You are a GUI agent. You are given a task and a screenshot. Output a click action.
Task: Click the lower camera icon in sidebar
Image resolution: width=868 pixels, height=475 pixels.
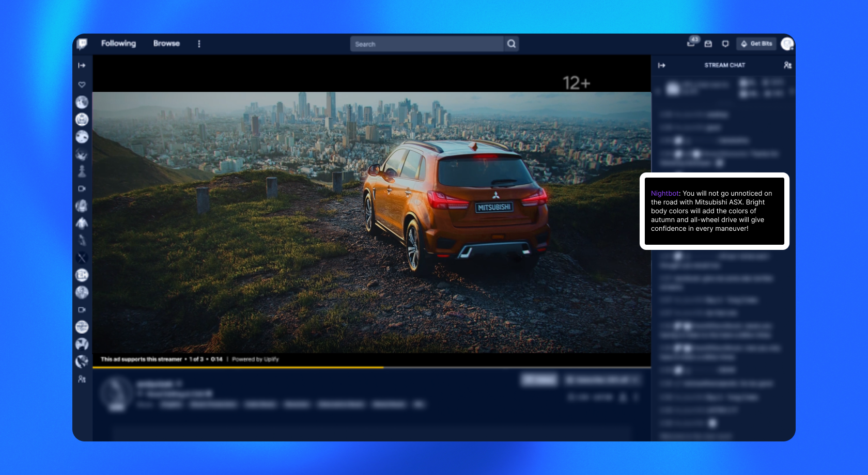tap(82, 310)
